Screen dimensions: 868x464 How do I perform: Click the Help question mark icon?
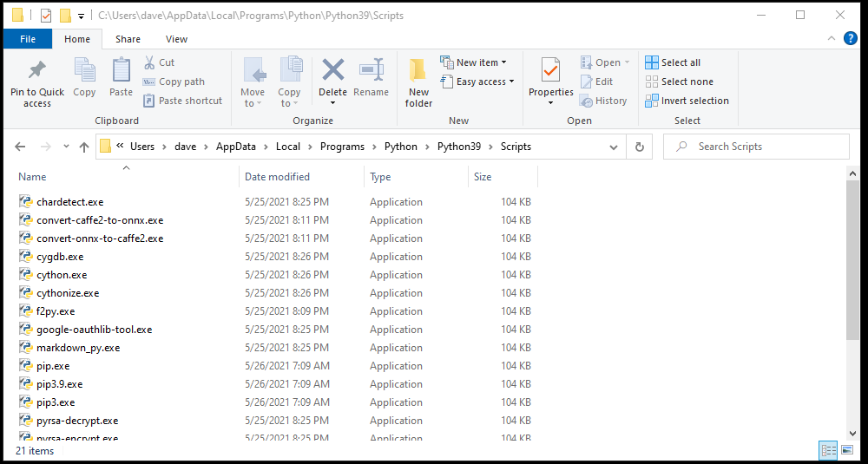pyautogui.click(x=851, y=38)
